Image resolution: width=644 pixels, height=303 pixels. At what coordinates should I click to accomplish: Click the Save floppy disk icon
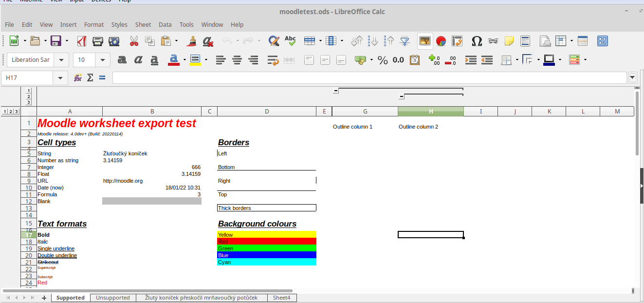(x=56, y=41)
